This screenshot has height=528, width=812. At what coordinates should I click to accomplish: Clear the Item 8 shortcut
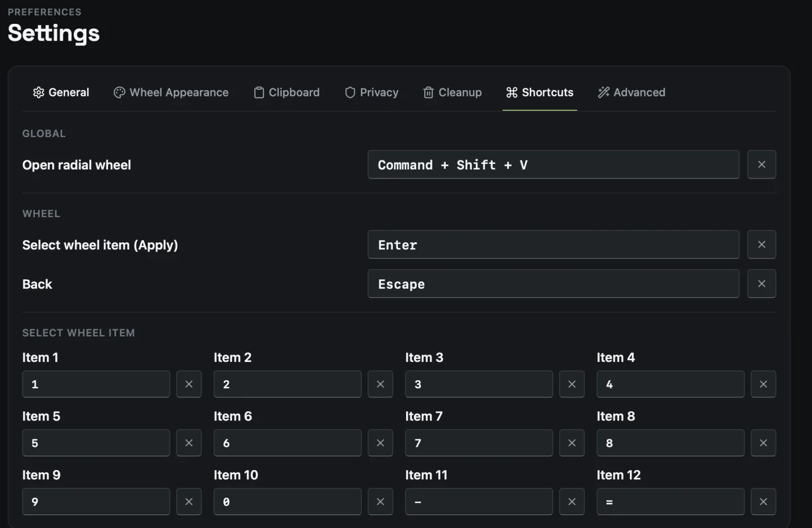[x=763, y=443]
